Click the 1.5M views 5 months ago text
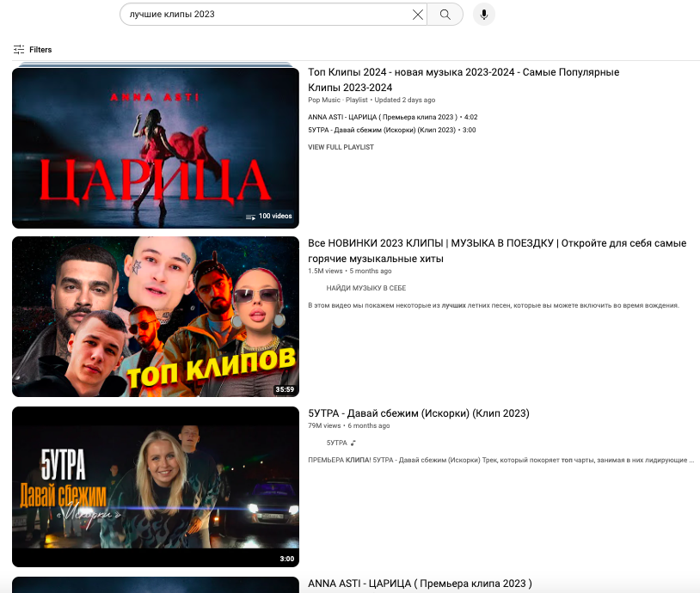 pyautogui.click(x=349, y=271)
